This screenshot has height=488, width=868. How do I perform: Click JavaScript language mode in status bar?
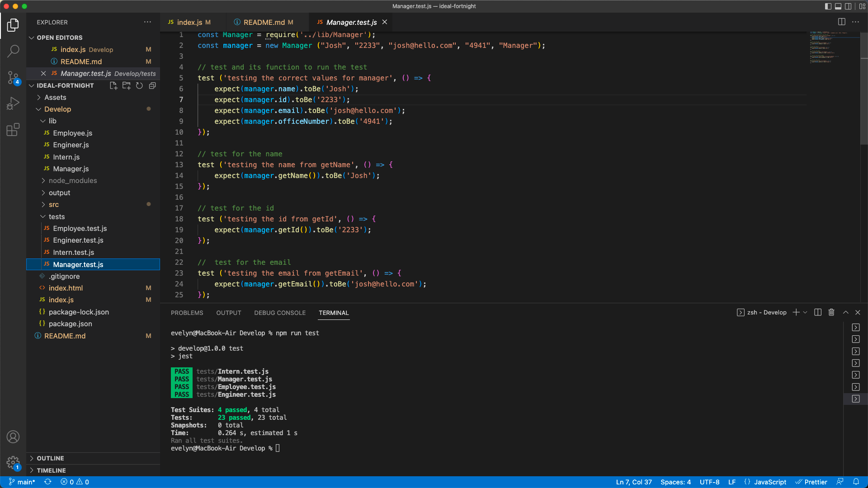[769, 482]
